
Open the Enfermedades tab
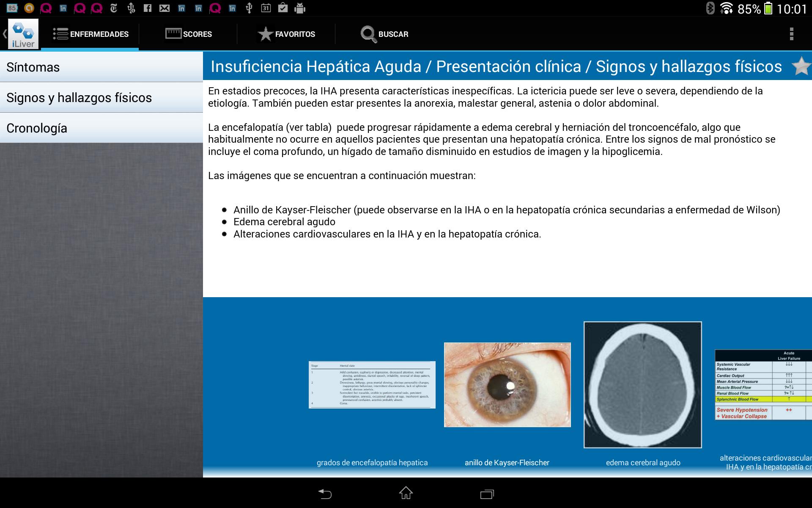[x=90, y=34]
